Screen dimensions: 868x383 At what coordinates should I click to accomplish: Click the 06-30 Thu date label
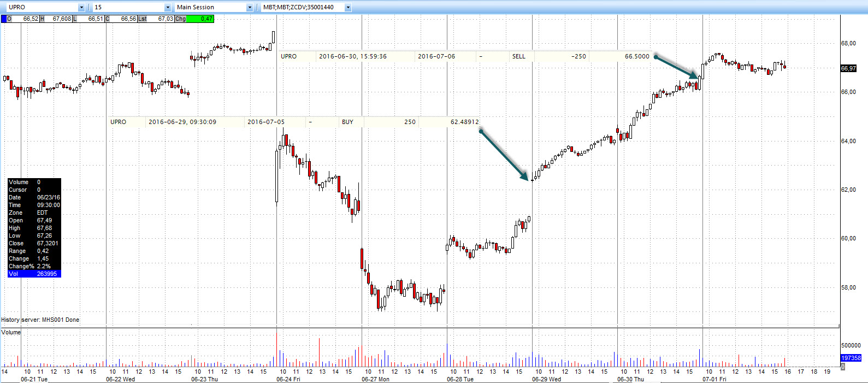click(x=630, y=379)
